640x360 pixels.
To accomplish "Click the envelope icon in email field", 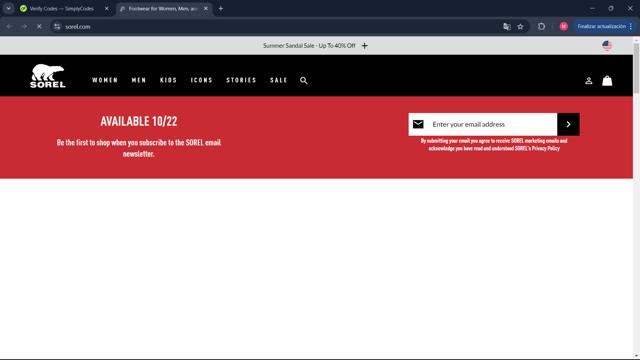I will click(418, 124).
